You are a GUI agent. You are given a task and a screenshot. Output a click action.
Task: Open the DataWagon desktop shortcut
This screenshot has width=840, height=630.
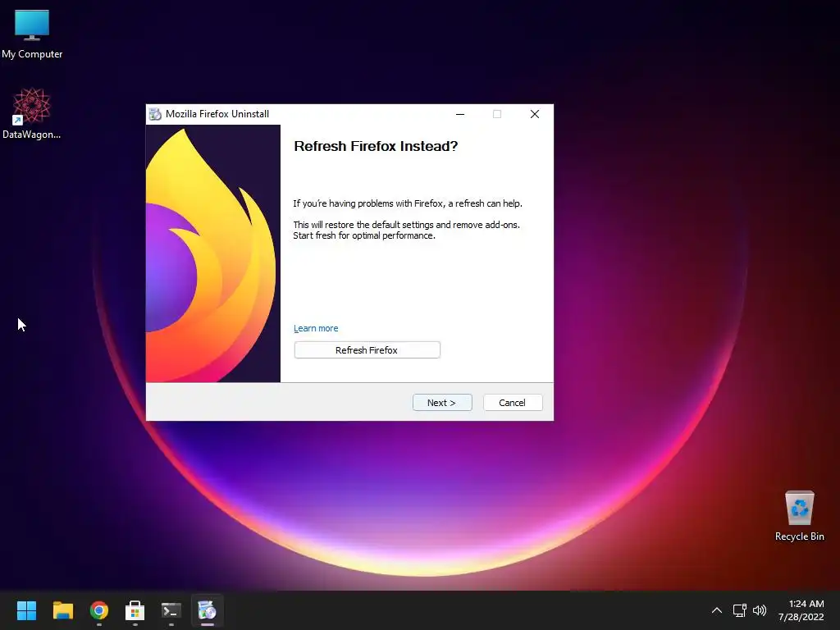point(32,113)
